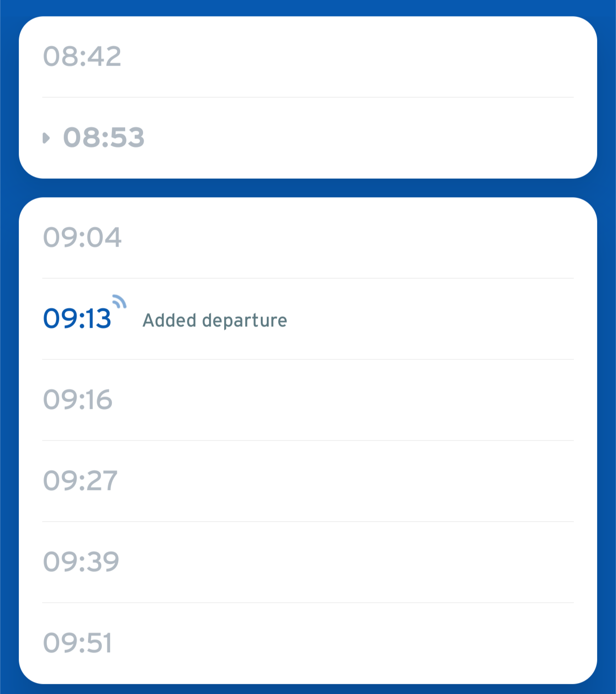Click the triangle marker before 08:53
The image size is (616, 694).
46,138
